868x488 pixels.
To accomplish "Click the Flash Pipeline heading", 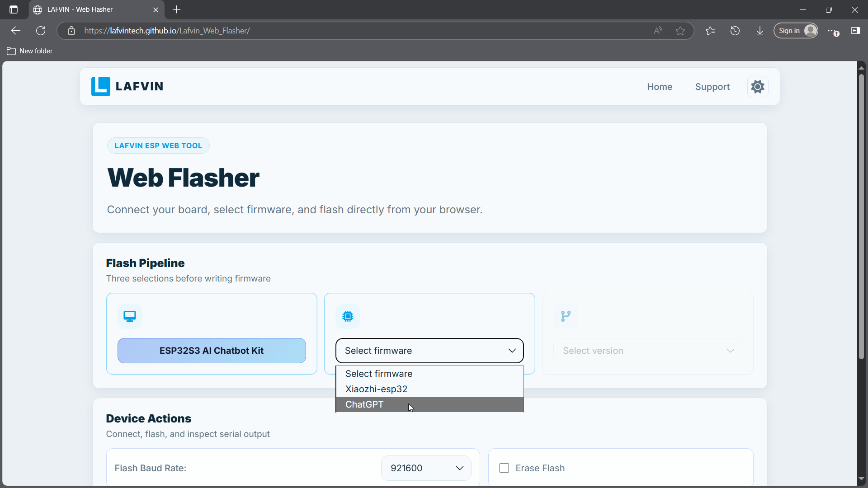I will tap(145, 263).
